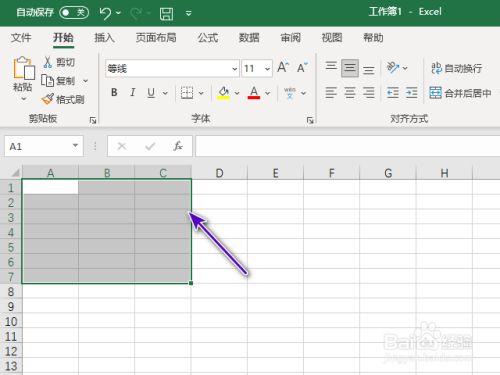The height and width of the screenshot is (375, 500).
Task: Switch to the Data (数据) tab
Action: (249, 38)
